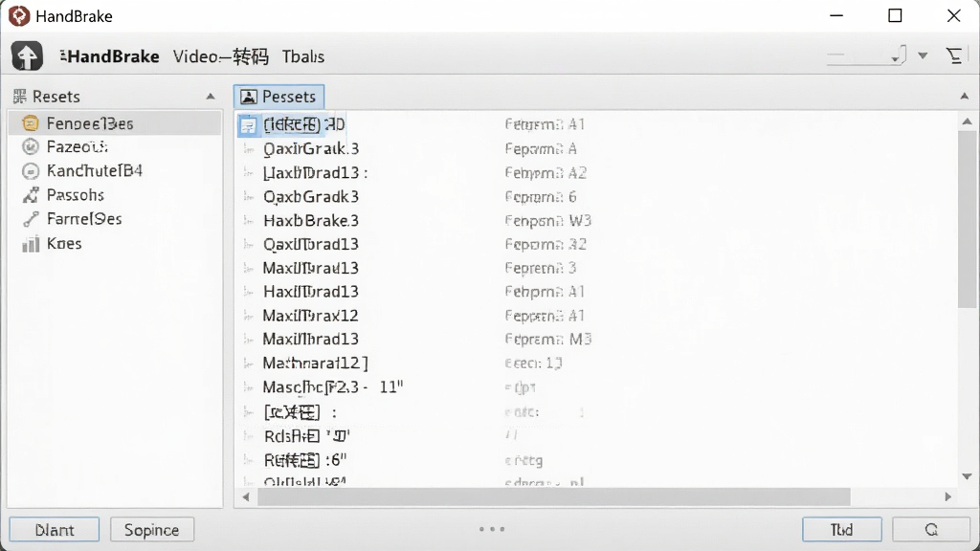Viewport: 980px width, 551px height.
Task: Click the refresh button at bottom right
Action: (x=931, y=530)
